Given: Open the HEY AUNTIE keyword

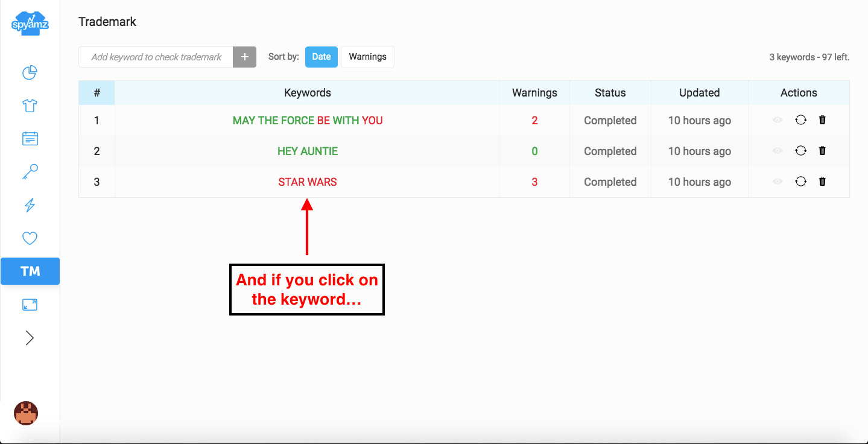Looking at the screenshot, I should (x=308, y=151).
